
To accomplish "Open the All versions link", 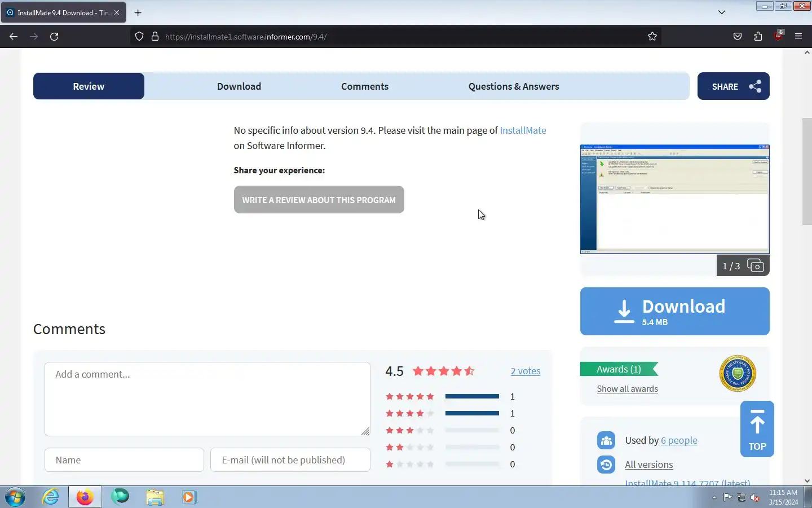I will [x=649, y=465].
